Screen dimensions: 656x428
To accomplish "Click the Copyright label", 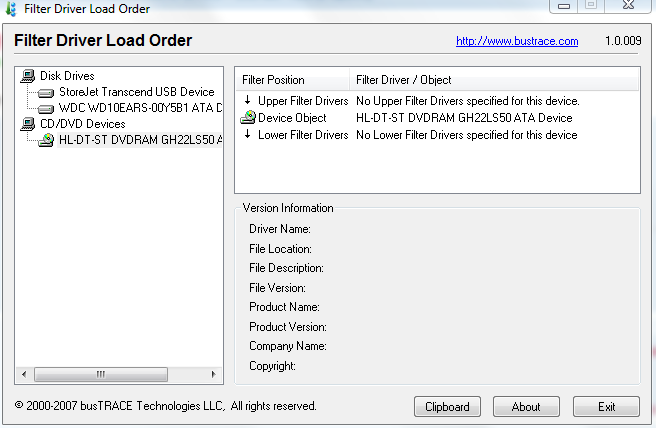I will pos(272,366).
